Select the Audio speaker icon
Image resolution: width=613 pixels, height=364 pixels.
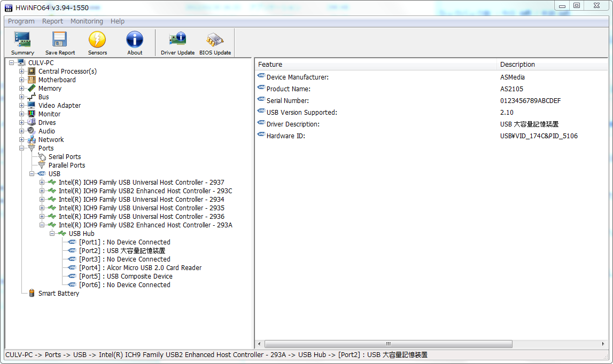[32, 131]
